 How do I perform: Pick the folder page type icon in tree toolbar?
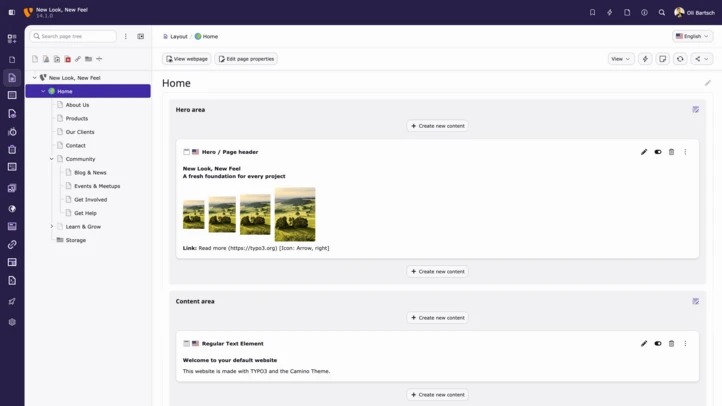click(x=88, y=59)
